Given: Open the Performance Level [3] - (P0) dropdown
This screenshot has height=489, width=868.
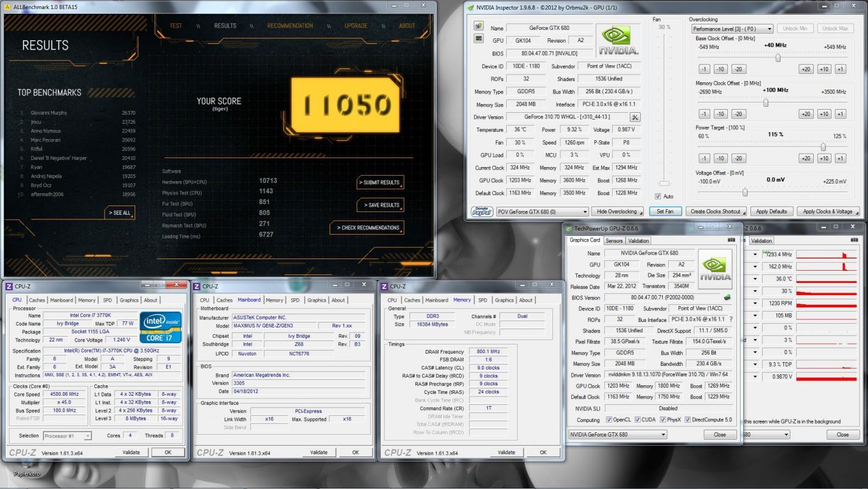Looking at the screenshot, I should 732,29.
